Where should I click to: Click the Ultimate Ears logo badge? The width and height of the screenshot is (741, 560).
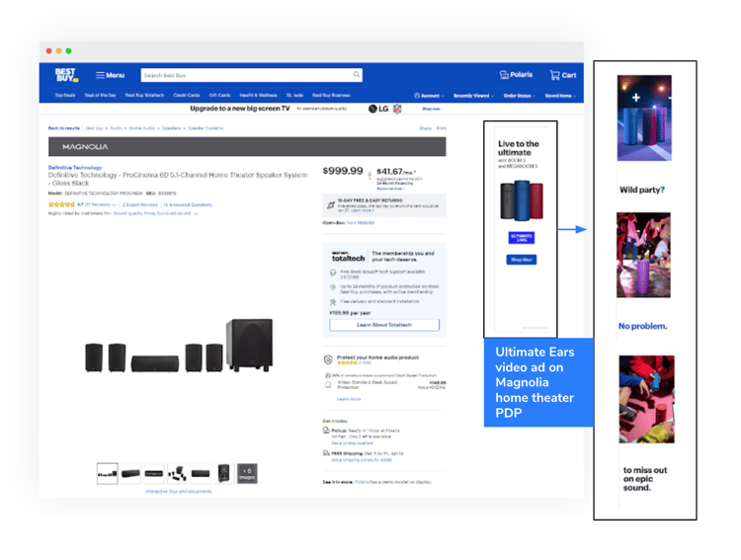click(522, 238)
